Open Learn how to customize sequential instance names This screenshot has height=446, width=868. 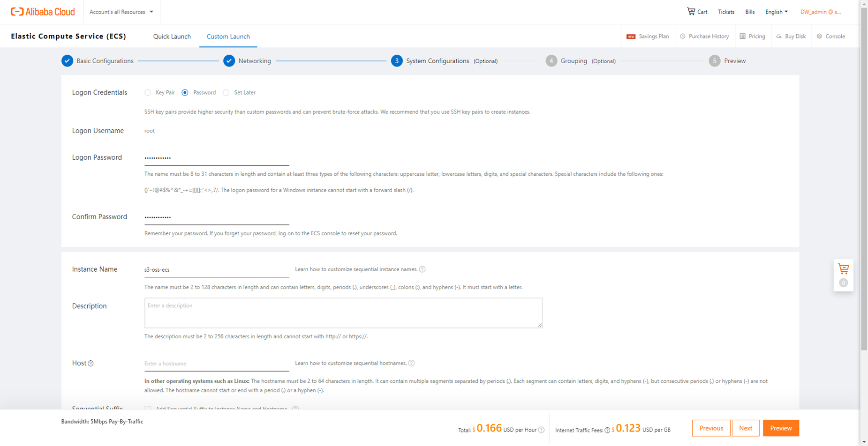(x=356, y=269)
